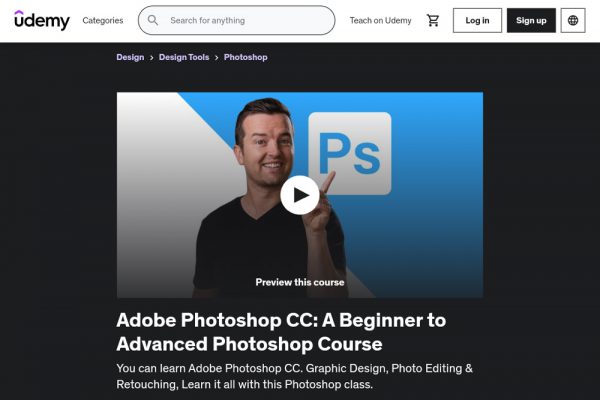Screen dimensions: 600x400
Task: Click the Ps logo in the thumbnail
Action: click(x=350, y=153)
